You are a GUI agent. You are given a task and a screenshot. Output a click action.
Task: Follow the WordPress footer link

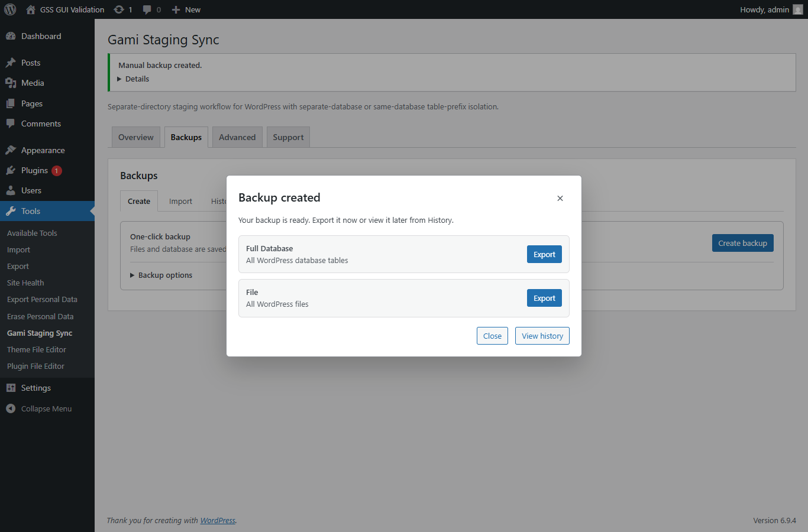218,520
